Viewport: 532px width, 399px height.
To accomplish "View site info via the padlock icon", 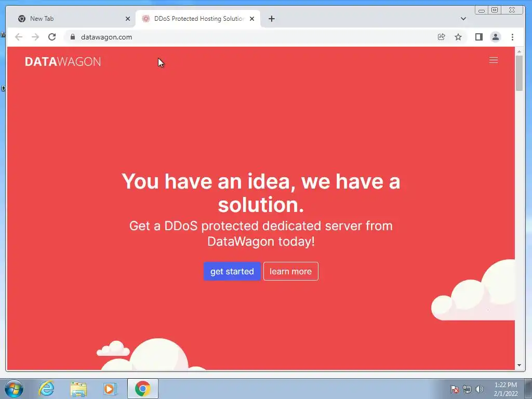I will [x=73, y=37].
